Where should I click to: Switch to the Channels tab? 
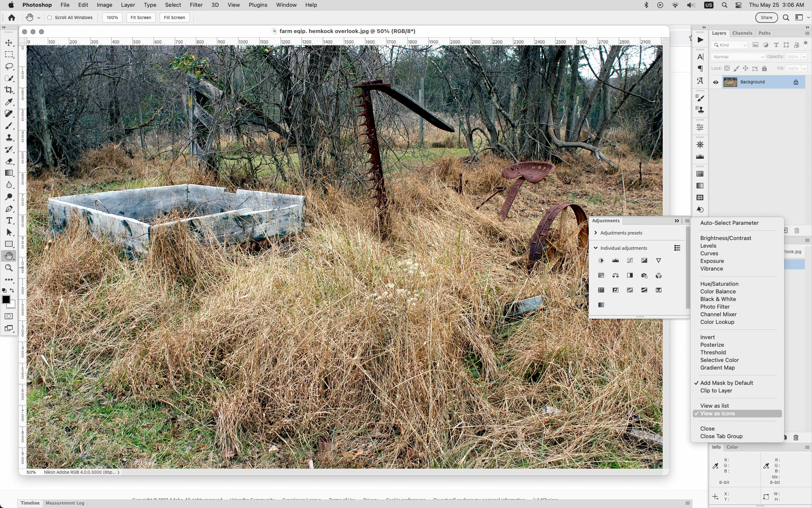pos(742,33)
